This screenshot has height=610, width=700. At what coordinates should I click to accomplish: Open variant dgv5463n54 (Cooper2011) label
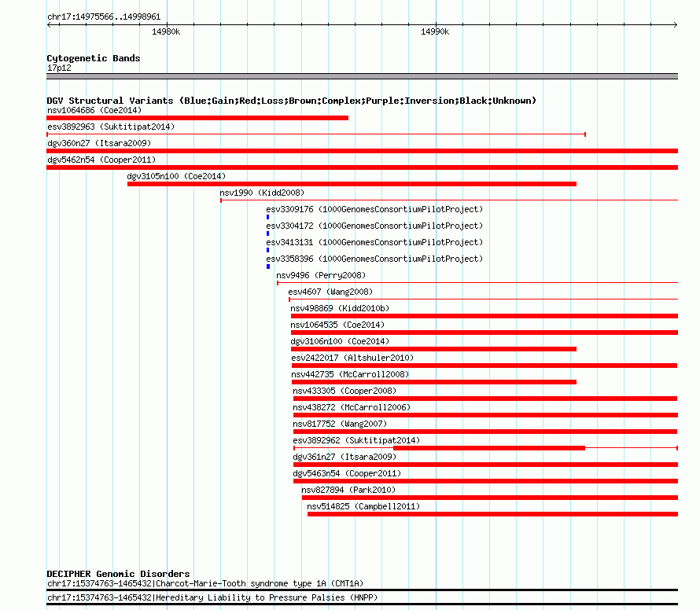(x=347, y=473)
